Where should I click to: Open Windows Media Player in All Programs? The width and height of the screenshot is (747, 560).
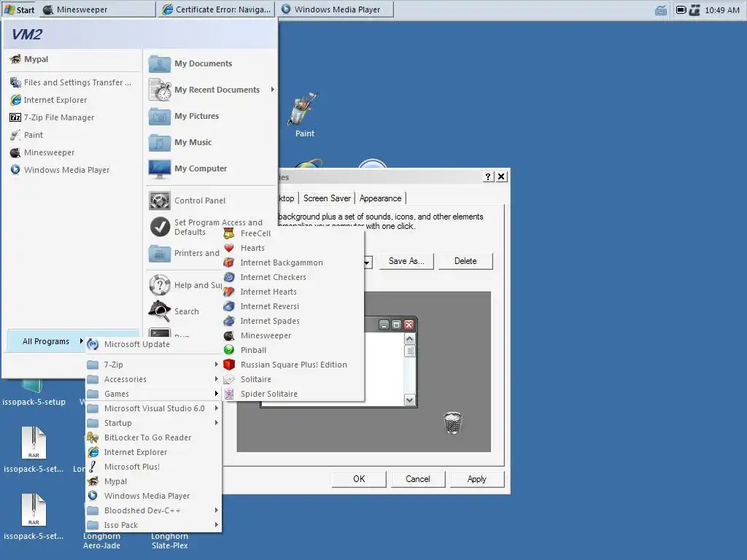coord(153,496)
